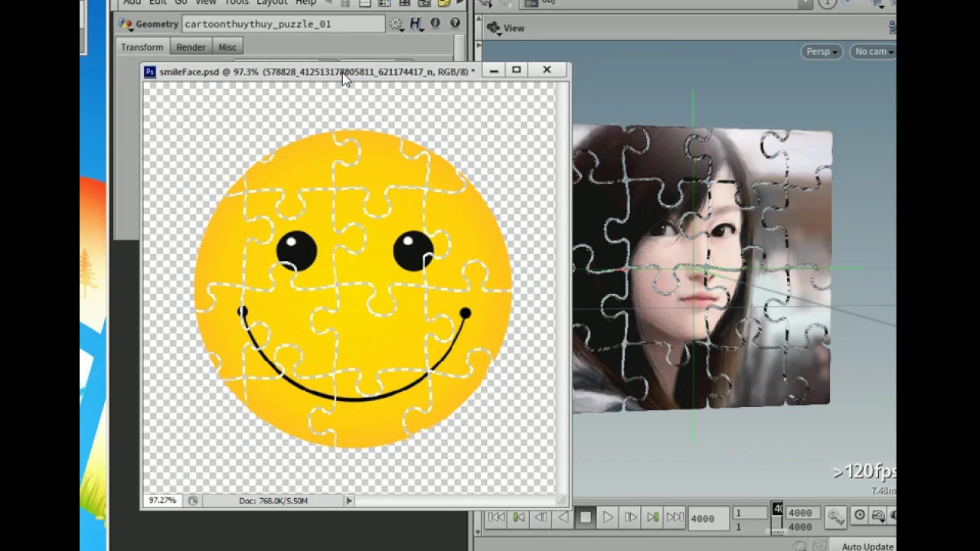Open the parameter help question icon
The width and height of the screenshot is (980, 551).
click(455, 24)
